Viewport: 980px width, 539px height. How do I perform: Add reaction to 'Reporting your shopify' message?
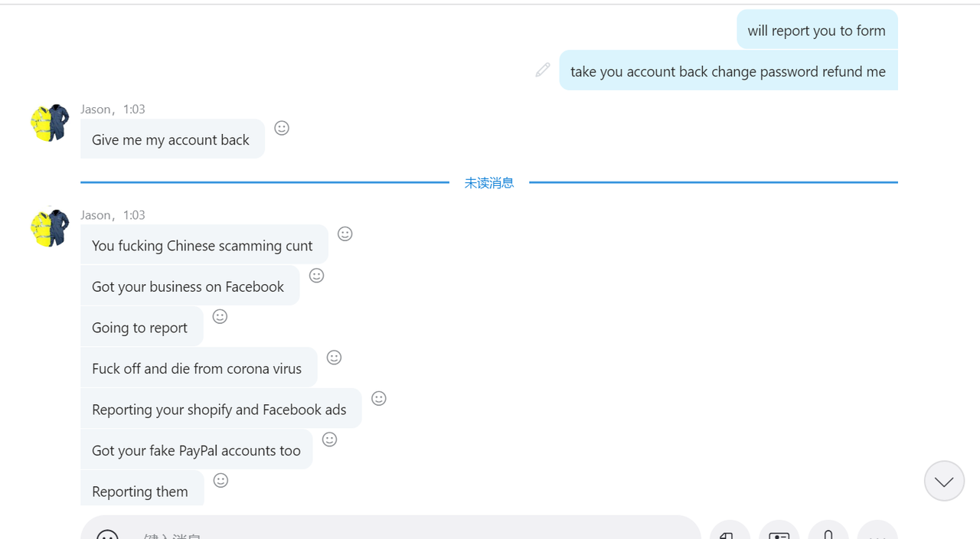378,398
